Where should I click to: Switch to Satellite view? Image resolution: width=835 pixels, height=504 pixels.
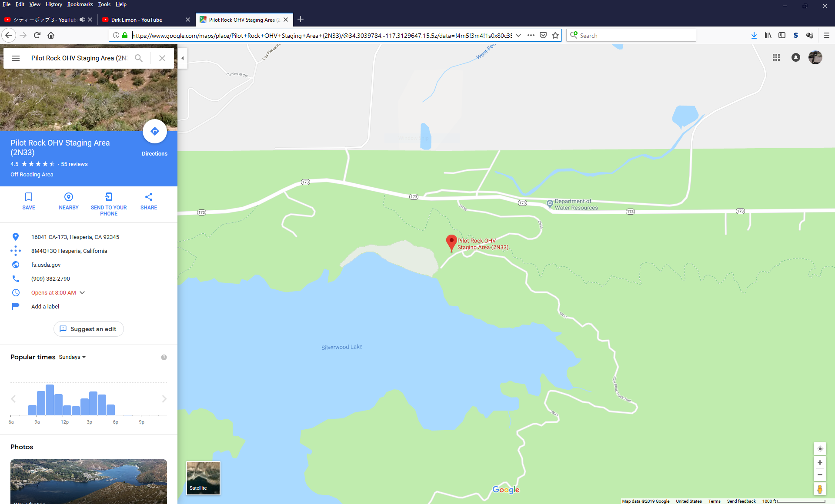(x=203, y=478)
